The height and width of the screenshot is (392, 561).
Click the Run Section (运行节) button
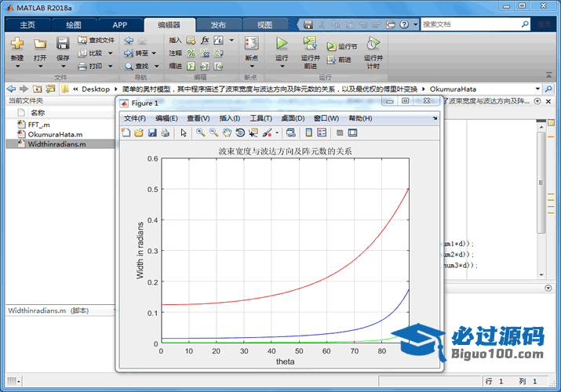(x=342, y=46)
